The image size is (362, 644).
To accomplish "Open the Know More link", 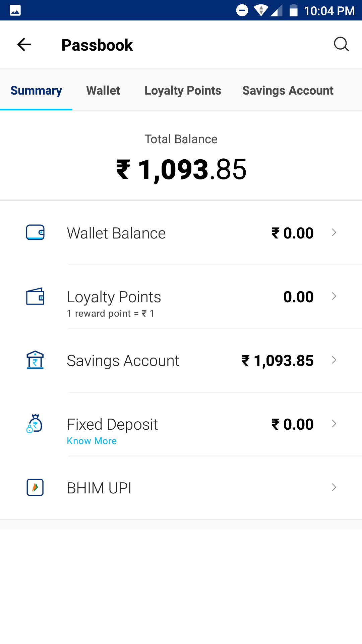I will click(92, 441).
